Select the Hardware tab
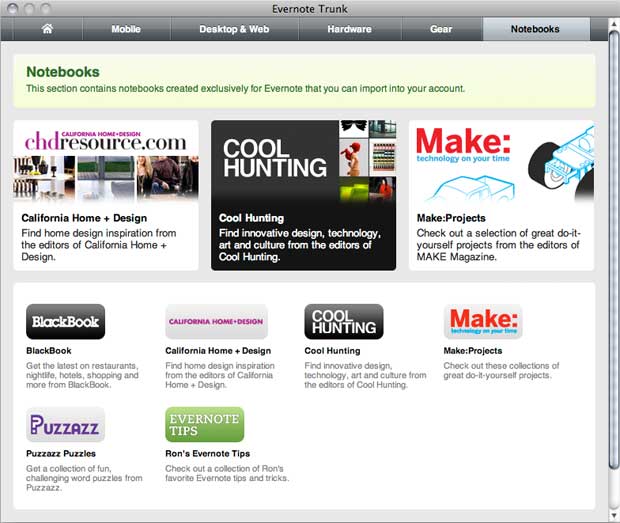620x523 pixels. tap(349, 29)
